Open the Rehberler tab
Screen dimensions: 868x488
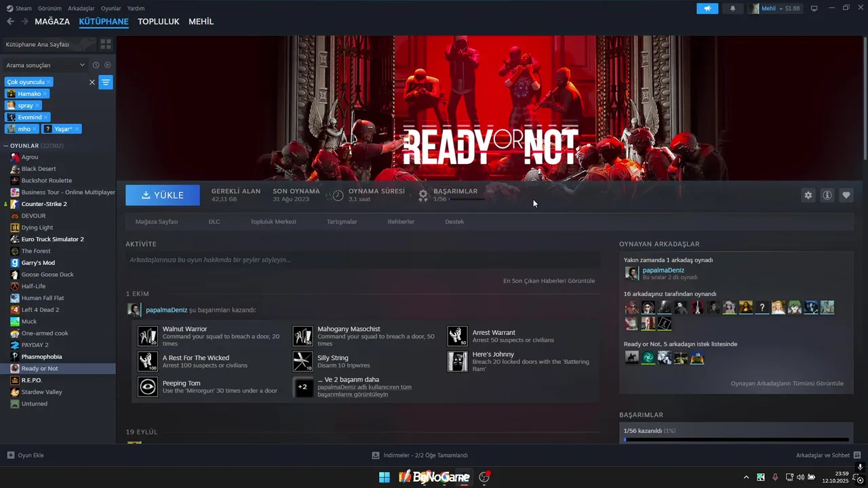(x=401, y=222)
